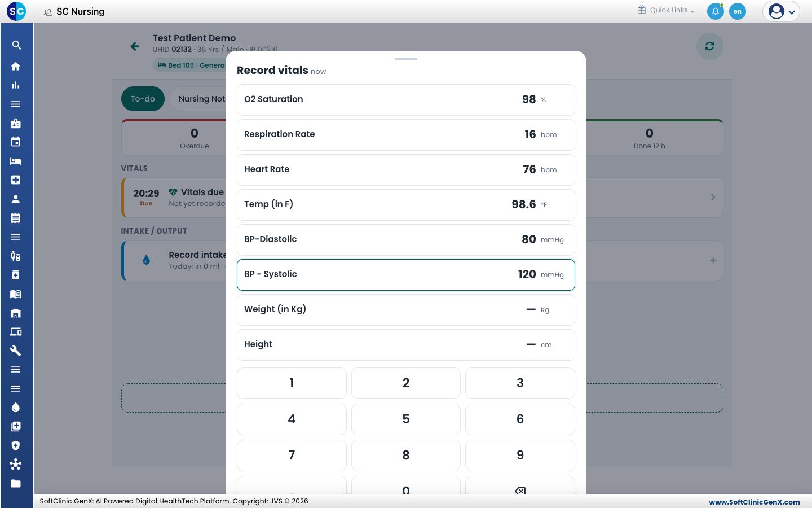
Task: Click the water drop icon in sidebar
Action: [16, 408]
